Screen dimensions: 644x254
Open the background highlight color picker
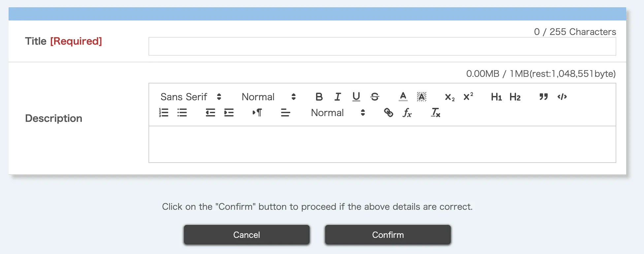click(421, 97)
